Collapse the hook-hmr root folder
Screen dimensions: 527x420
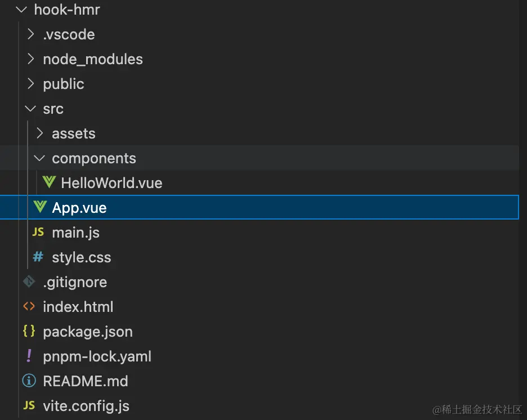pos(21,10)
